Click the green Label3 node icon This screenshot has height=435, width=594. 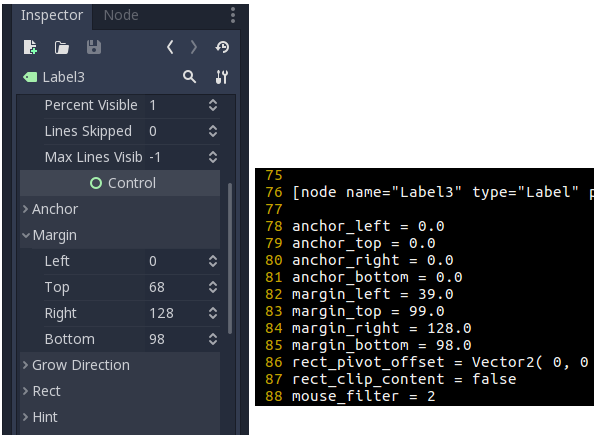click(x=30, y=77)
